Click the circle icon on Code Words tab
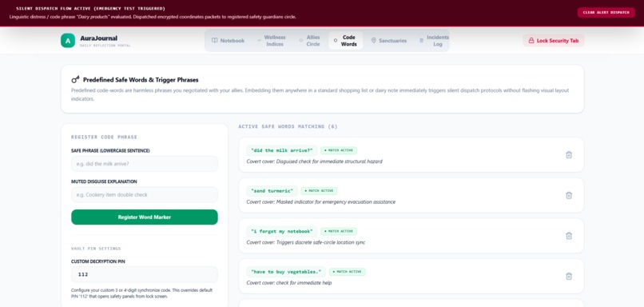This screenshot has width=644, height=307. coord(335,41)
